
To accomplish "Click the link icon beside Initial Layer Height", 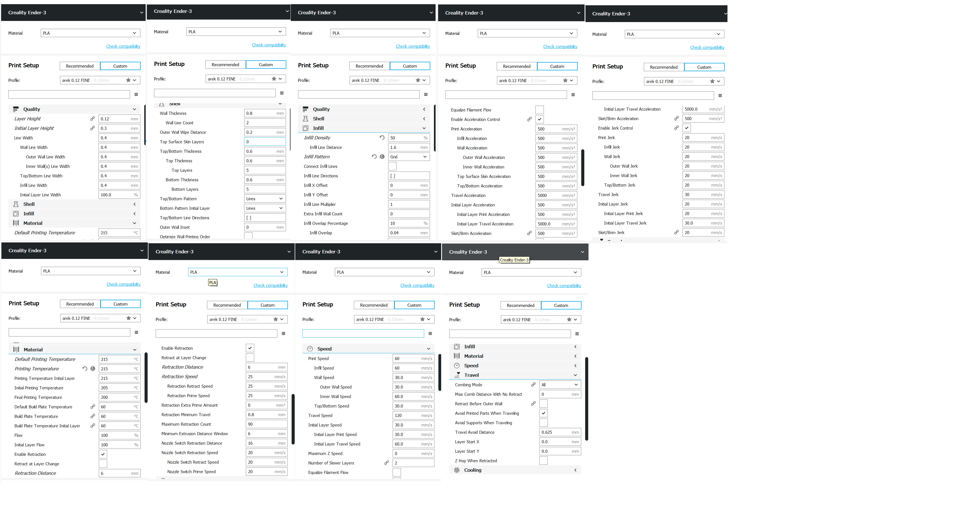I will coord(92,128).
